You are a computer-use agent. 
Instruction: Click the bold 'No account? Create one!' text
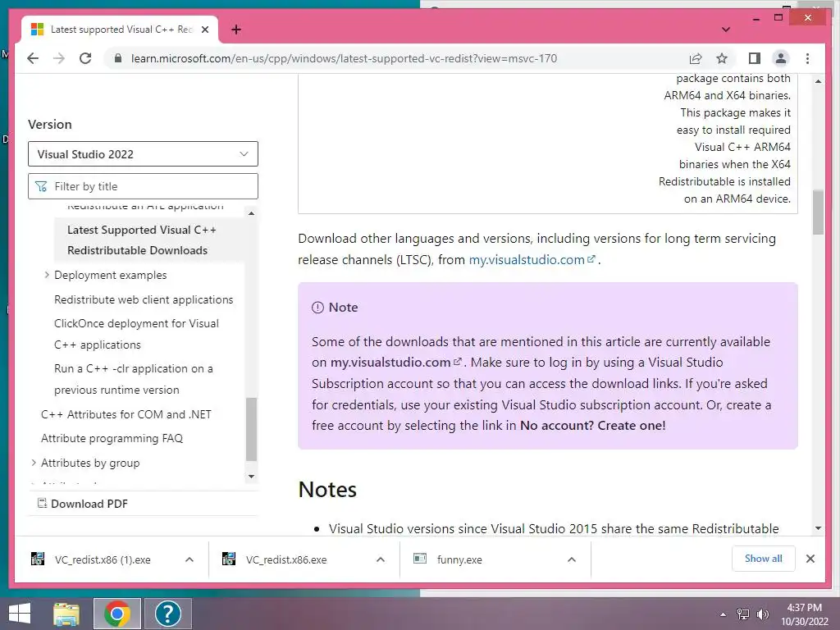(592, 426)
